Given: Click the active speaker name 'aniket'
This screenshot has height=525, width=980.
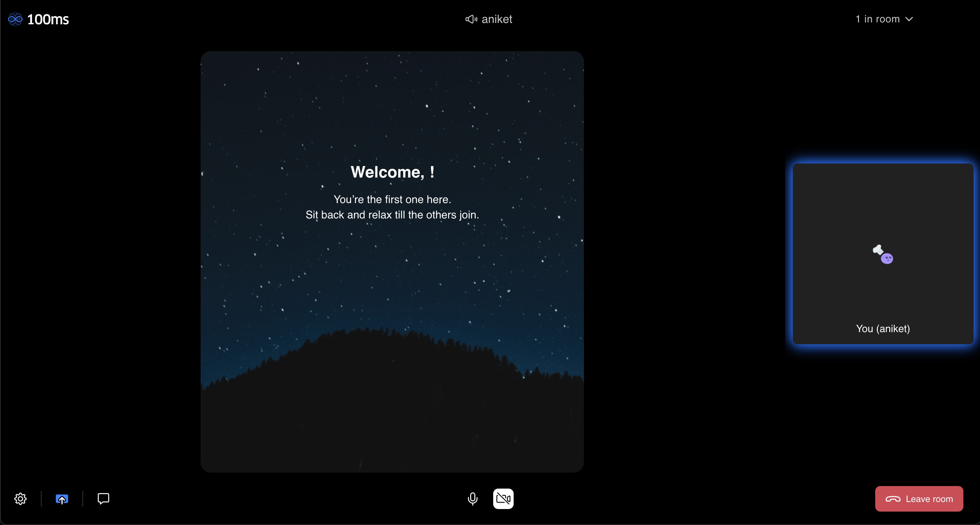Looking at the screenshot, I should click(497, 19).
